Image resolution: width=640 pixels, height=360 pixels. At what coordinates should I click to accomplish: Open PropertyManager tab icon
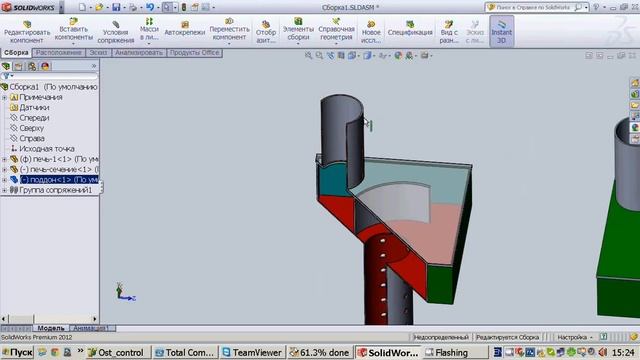[18, 66]
